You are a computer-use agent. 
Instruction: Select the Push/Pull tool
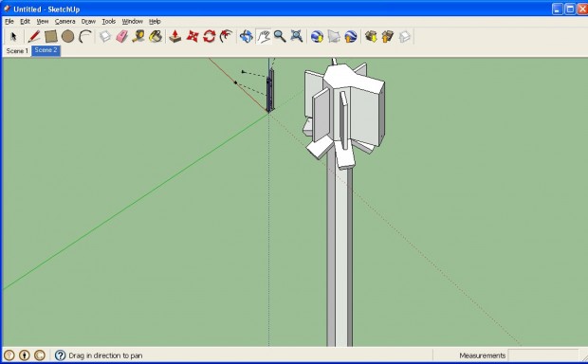tap(175, 36)
